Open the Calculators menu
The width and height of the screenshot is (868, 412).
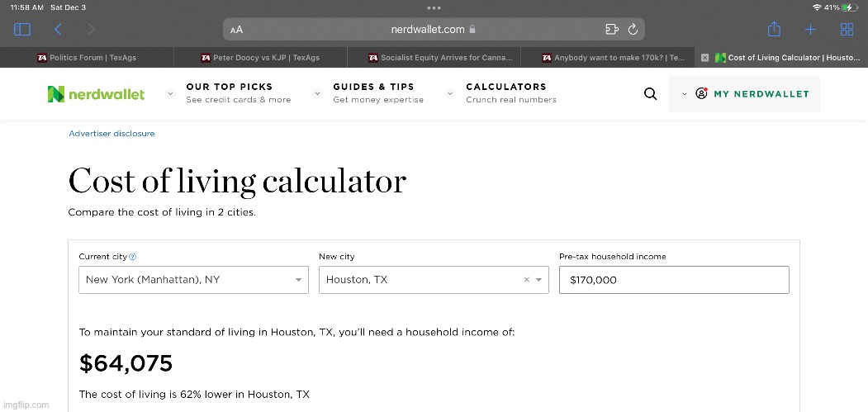click(505, 93)
